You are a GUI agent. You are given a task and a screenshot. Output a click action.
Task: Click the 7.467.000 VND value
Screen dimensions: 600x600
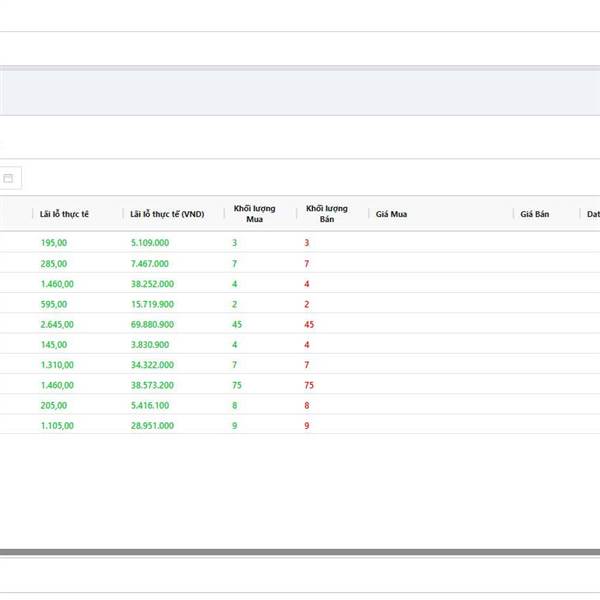pyautogui.click(x=150, y=263)
